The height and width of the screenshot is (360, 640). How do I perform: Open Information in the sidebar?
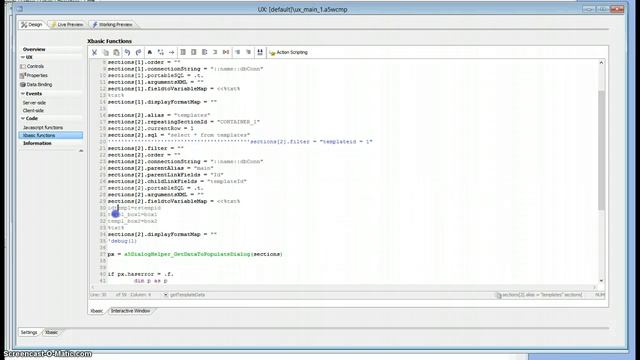(x=37, y=143)
